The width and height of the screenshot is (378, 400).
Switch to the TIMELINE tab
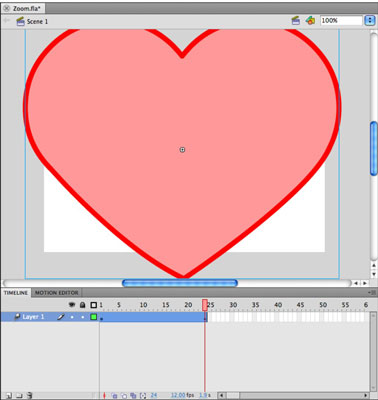click(x=16, y=293)
